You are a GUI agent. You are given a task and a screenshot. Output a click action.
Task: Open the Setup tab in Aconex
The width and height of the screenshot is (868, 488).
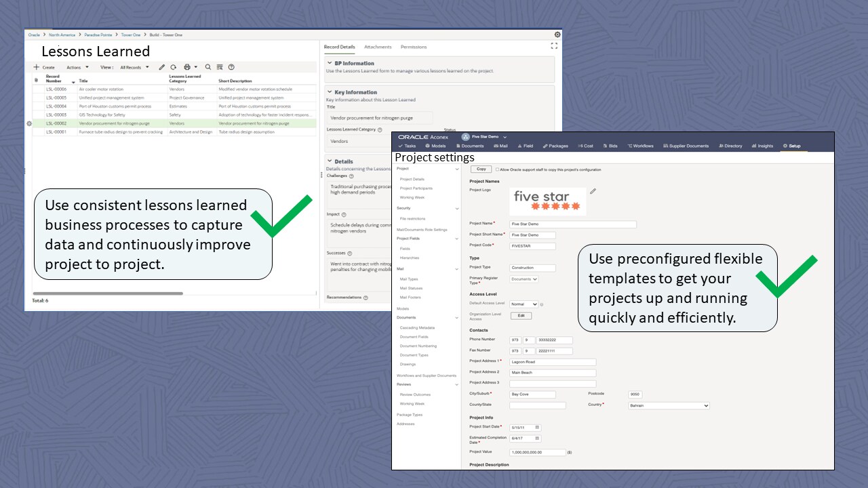(792, 146)
